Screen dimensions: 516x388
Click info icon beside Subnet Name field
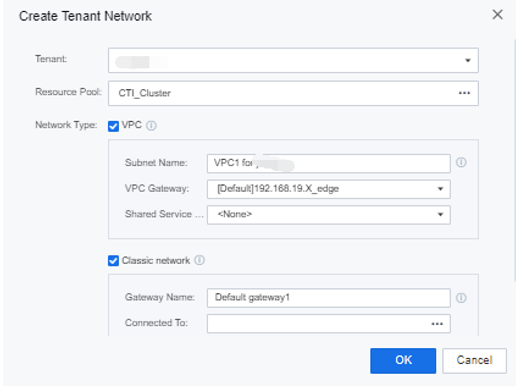pyautogui.click(x=461, y=162)
